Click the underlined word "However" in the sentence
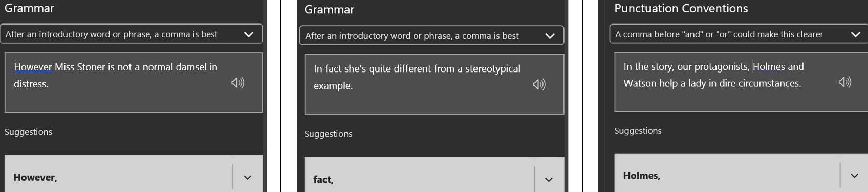The height and width of the screenshot is (192, 868). pyautogui.click(x=33, y=67)
